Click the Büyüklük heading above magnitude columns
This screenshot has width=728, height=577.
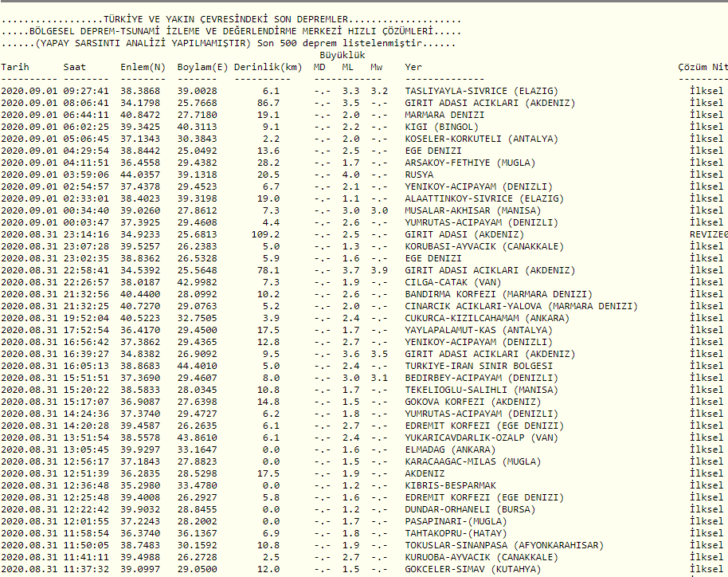342,55
